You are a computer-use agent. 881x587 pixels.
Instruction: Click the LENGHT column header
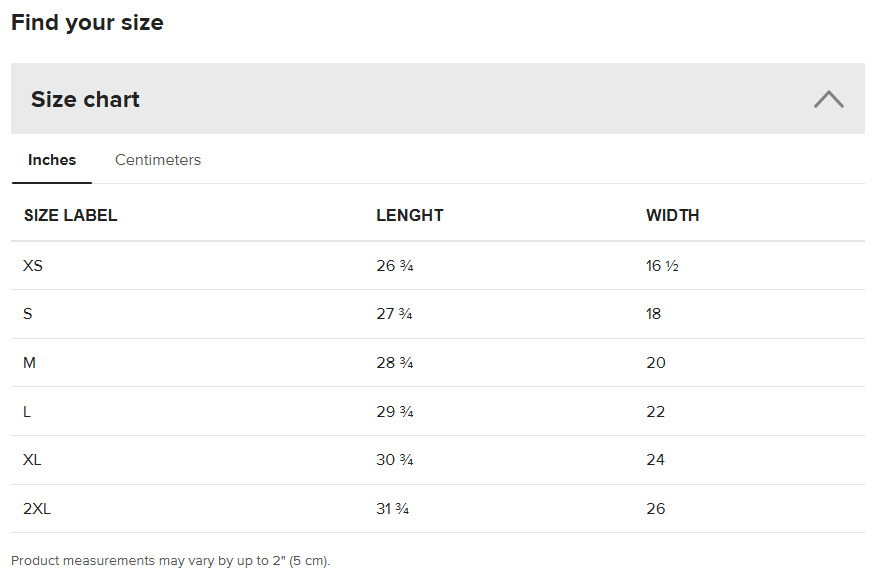409,215
